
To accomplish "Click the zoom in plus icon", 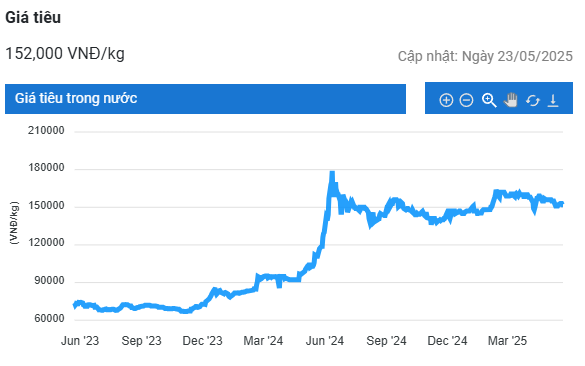I will [446, 100].
